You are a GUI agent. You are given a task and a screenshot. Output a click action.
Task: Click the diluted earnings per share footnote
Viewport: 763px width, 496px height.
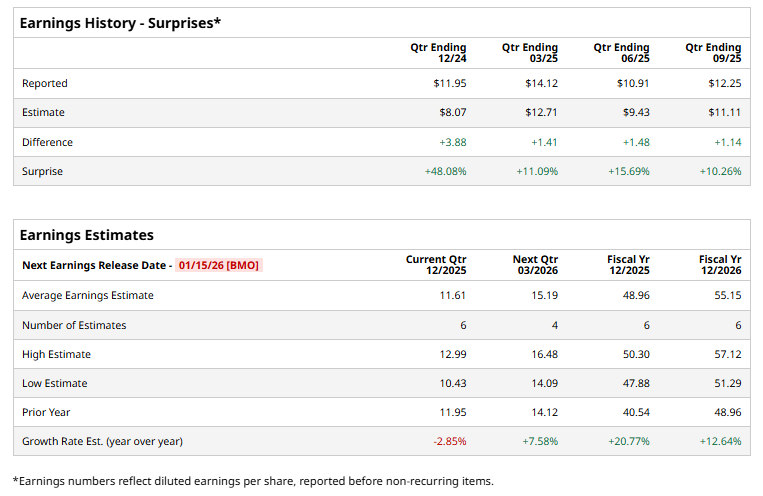tap(253, 481)
